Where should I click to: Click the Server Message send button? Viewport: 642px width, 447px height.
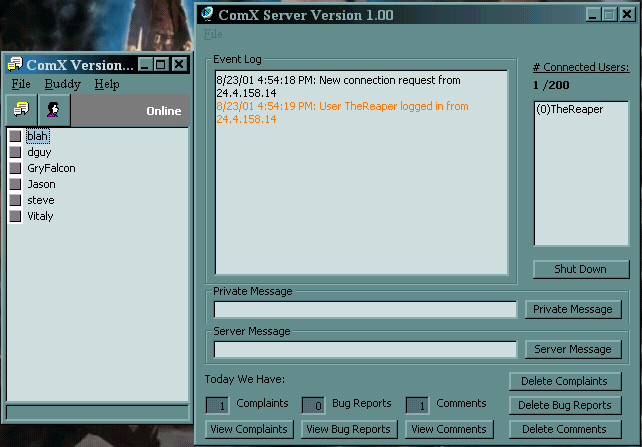click(572, 349)
